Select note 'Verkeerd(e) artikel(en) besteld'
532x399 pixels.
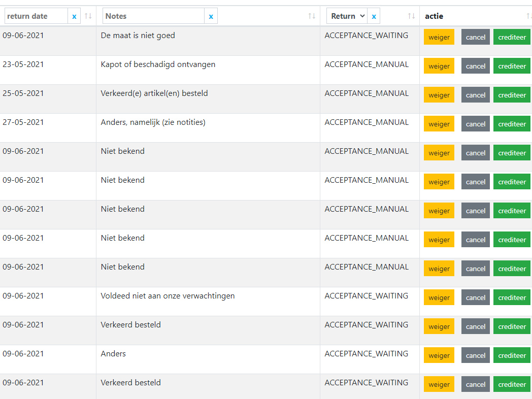154,93
